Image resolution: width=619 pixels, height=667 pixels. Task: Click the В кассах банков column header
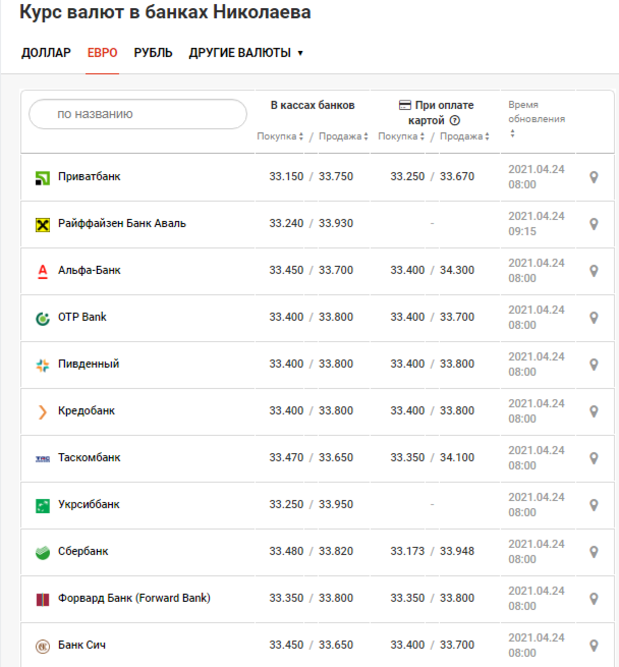[313, 105]
